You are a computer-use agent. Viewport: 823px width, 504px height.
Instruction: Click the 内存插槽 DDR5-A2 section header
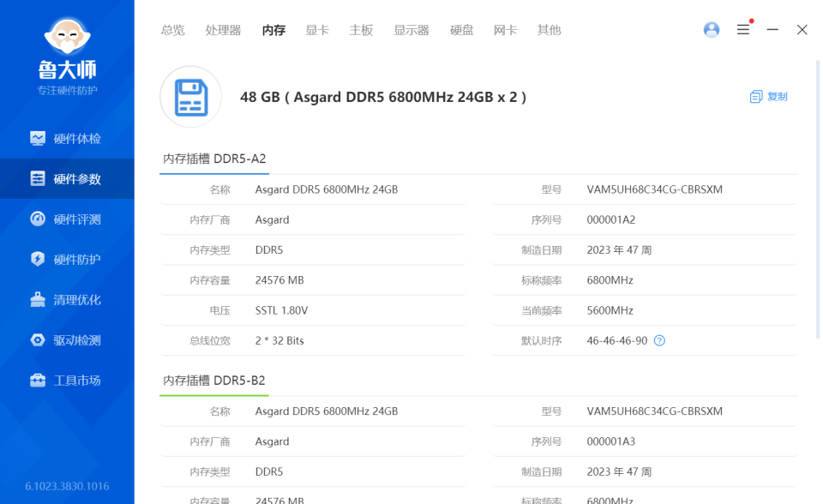(214, 159)
